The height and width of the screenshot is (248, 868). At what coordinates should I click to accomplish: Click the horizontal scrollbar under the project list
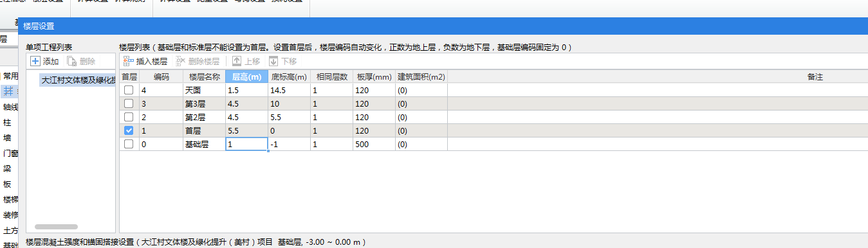click(56, 227)
